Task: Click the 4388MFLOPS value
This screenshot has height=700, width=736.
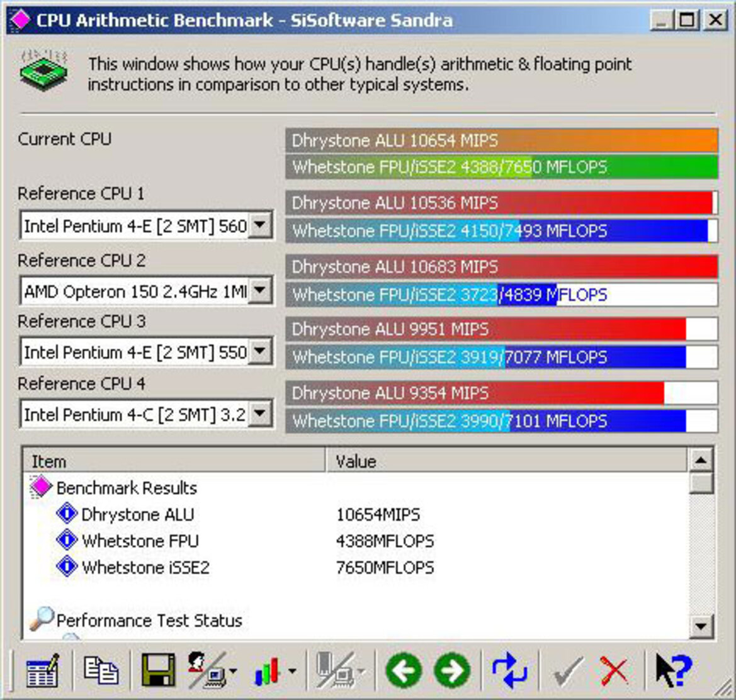Action: click(x=385, y=541)
